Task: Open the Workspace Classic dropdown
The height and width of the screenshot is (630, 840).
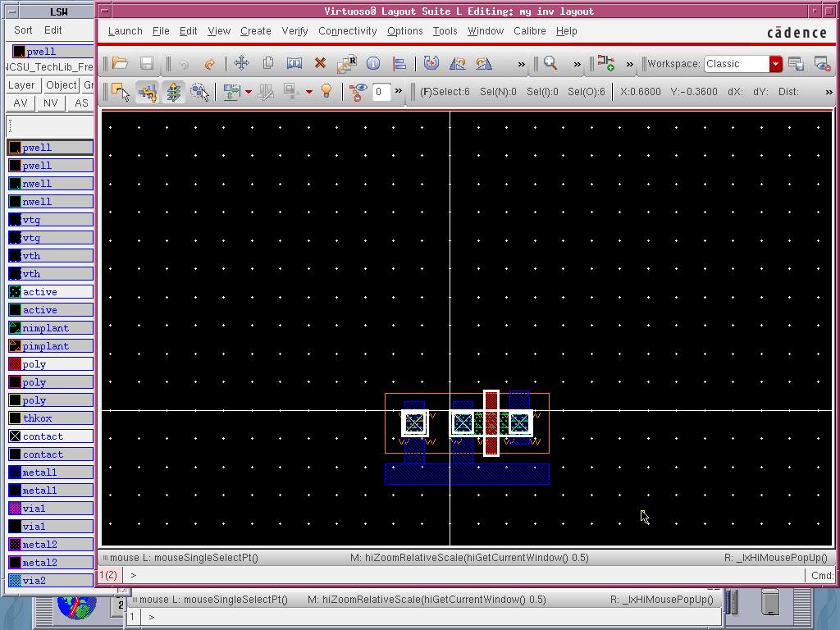Action: click(x=775, y=64)
